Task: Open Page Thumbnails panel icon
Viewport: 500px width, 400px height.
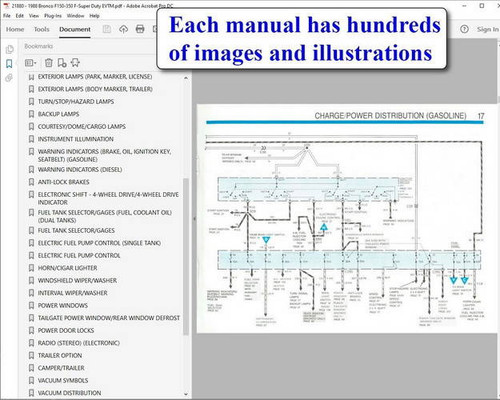Action: [9, 49]
